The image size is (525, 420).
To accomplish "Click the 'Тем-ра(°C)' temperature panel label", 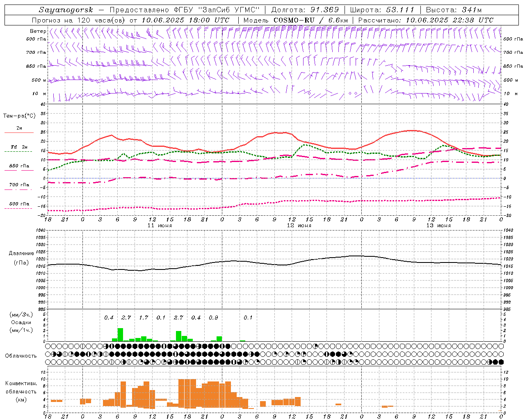I will 19,116.
